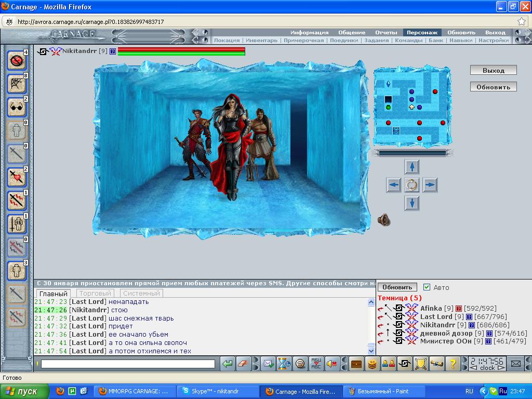Click the Обновить button beside the map

pos(494,87)
